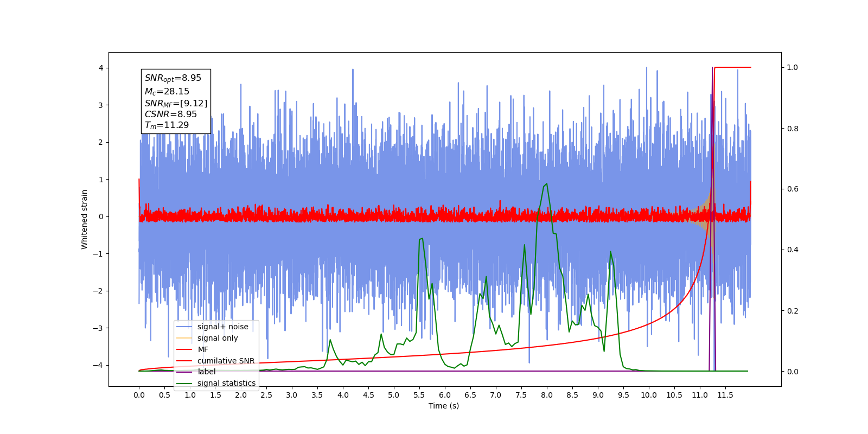The height and width of the screenshot is (434, 868).
Task: Click the x-axis tick label 5.5
Action: [x=419, y=395]
